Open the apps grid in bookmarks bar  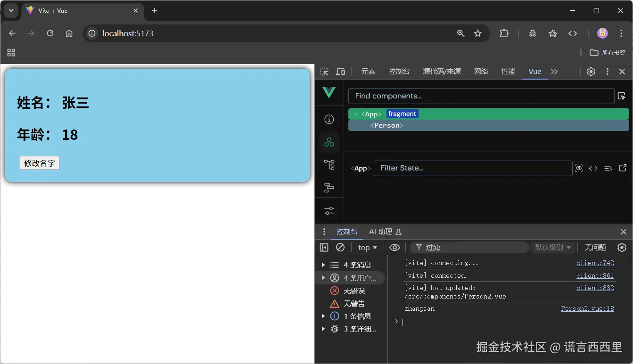11,53
